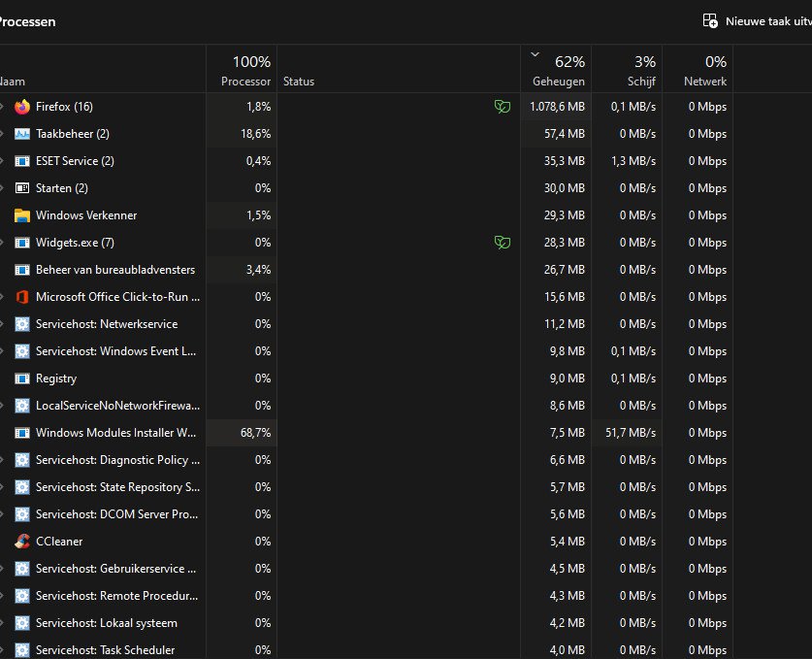Click Servicehost: Netwerkservice memory '11,2 MB'

point(565,324)
